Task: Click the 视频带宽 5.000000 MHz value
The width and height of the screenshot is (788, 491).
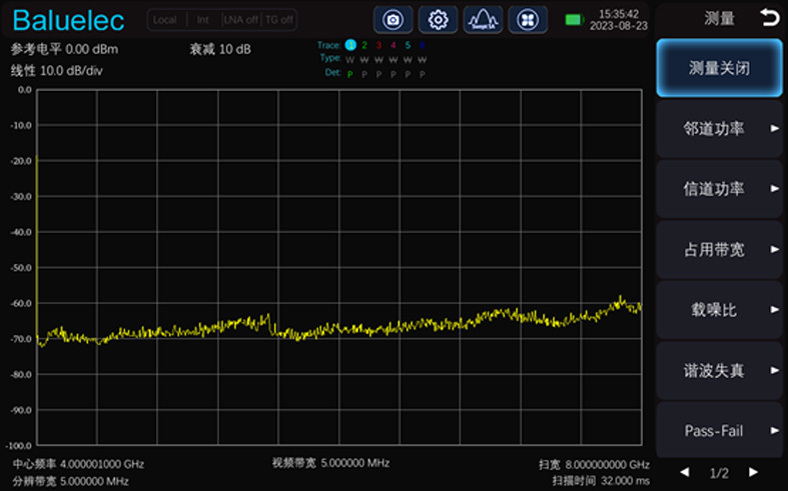Action: (x=331, y=463)
